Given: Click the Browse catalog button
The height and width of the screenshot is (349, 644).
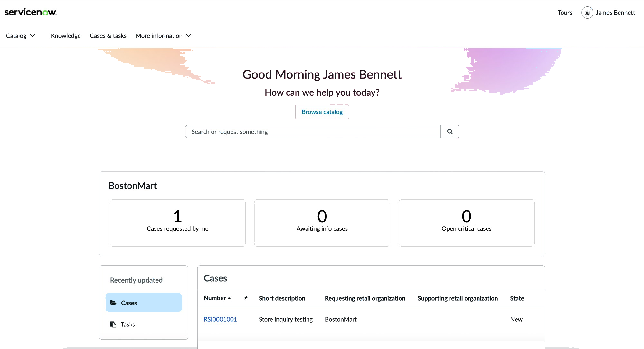Looking at the screenshot, I should point(322,112).
